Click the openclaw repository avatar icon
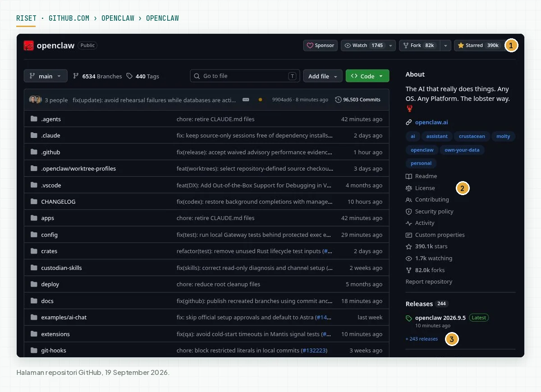 coord(29,46)
